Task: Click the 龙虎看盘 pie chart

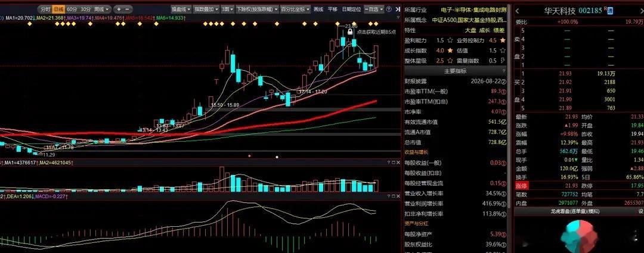Action: tap(580, 237)
